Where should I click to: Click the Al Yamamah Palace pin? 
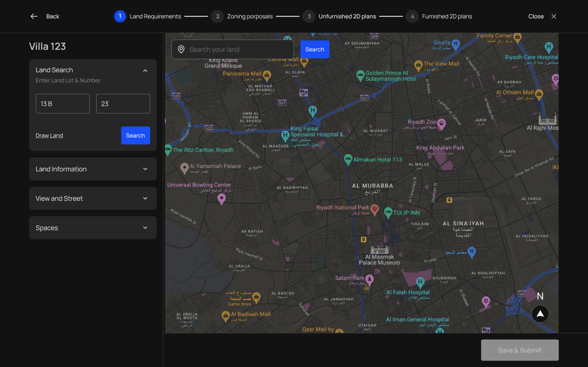(185, 168)
